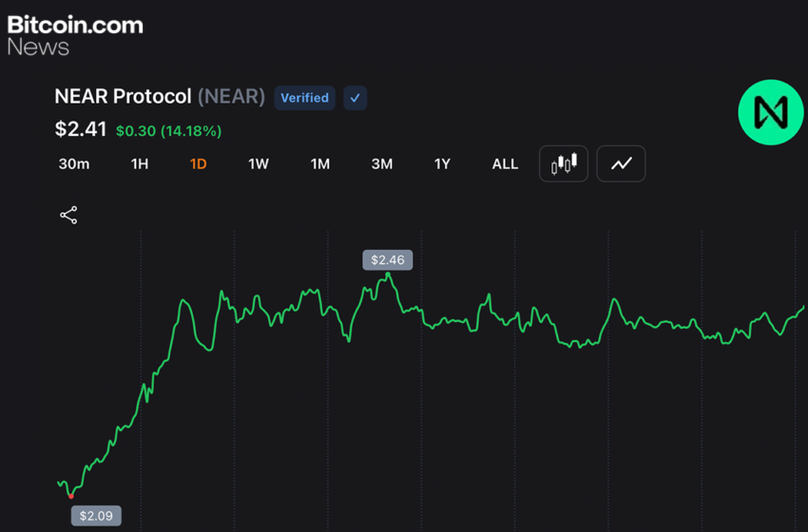Click the NEAR Protocol title text
808x532 pixels.
(x=124, y=96)
